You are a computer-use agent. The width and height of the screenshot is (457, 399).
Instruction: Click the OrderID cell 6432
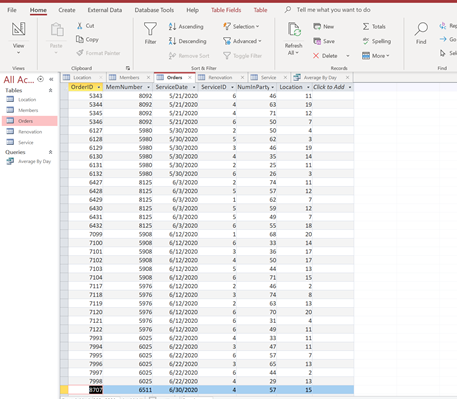tap(86, 226)
